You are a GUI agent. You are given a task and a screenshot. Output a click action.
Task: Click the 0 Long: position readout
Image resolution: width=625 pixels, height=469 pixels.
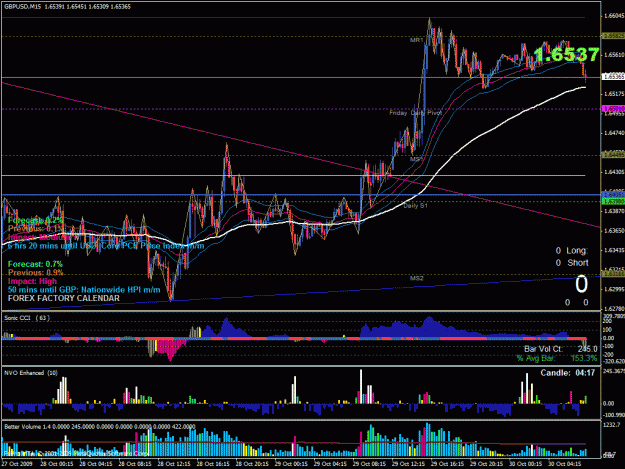pos(572,251)
